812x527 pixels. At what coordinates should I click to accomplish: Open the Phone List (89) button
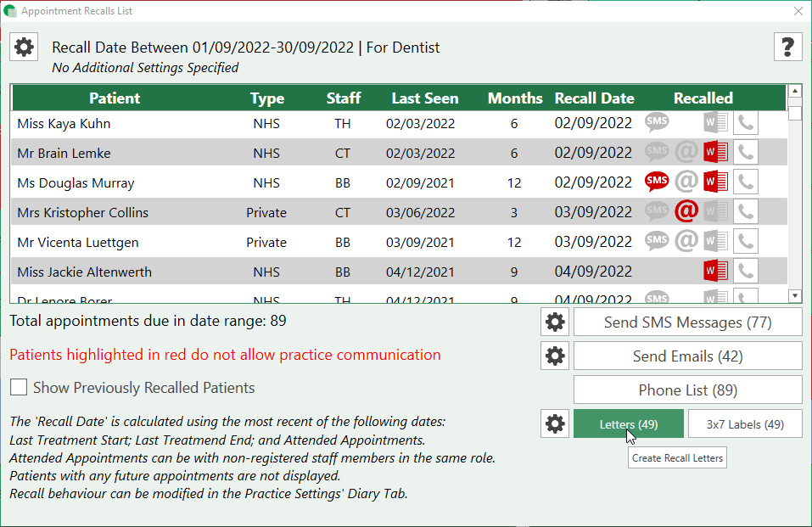pos(687,390)
